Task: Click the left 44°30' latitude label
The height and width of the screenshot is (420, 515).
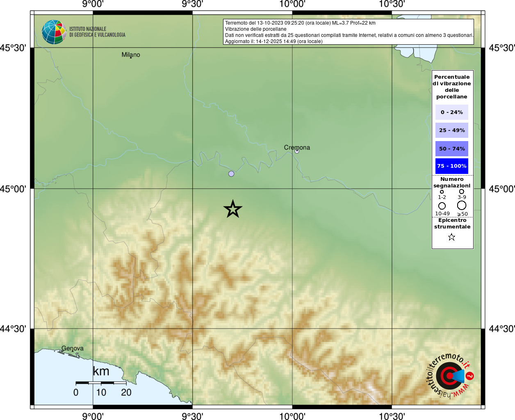Action: click(13, 329)
